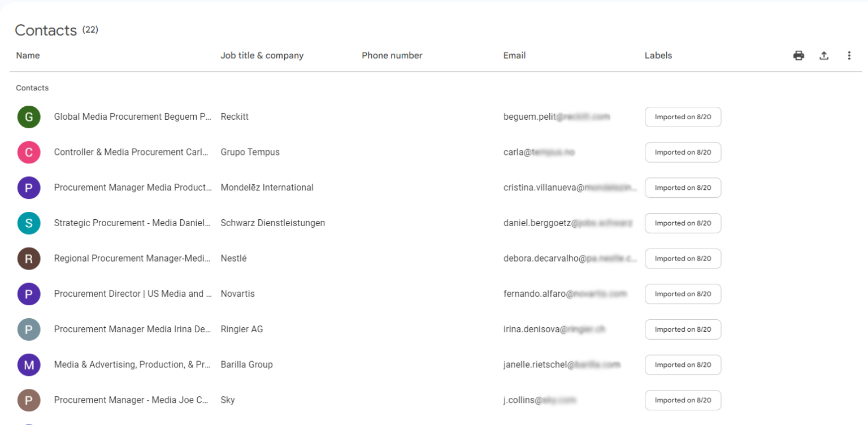Viewport: 868px width, 425px height.
Task: Select Carla's contact via her "C" avatar
Action: [29, 152]
